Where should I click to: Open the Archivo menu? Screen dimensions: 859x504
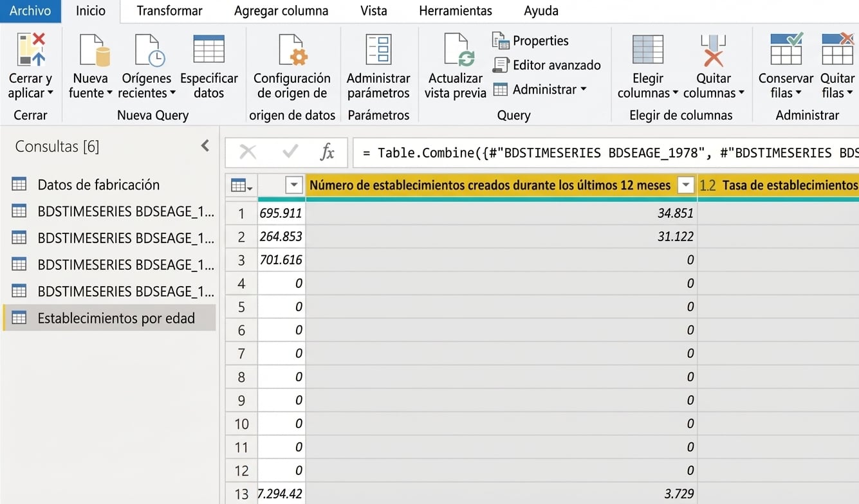[x=30, y=11]
